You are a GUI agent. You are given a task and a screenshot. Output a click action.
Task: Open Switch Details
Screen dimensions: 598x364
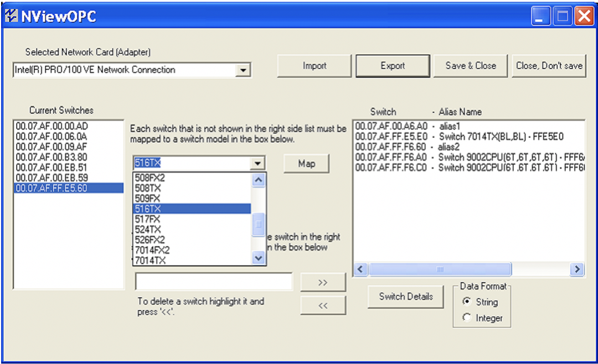pyautogui.click(x=406, y=297)
